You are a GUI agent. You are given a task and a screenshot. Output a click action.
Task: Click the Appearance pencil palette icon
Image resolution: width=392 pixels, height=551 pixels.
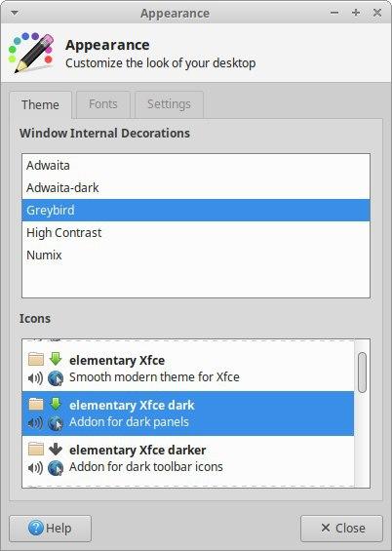[31, 53]
